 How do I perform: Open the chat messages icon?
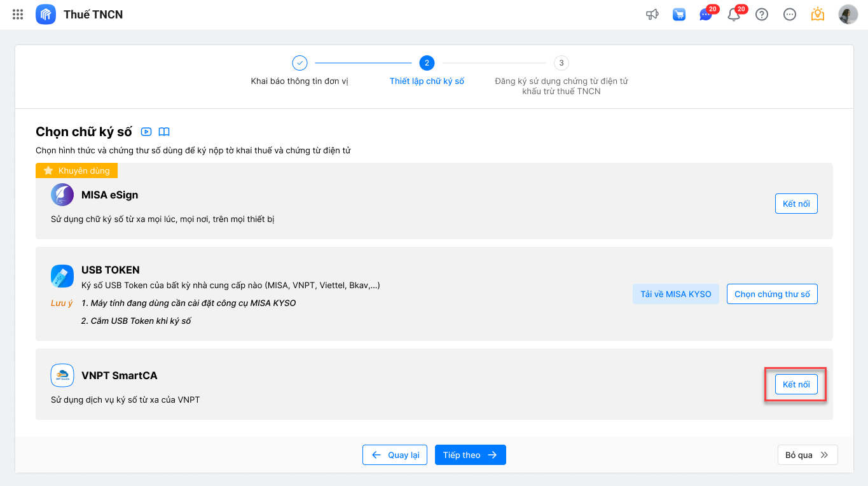click(706, 14)
